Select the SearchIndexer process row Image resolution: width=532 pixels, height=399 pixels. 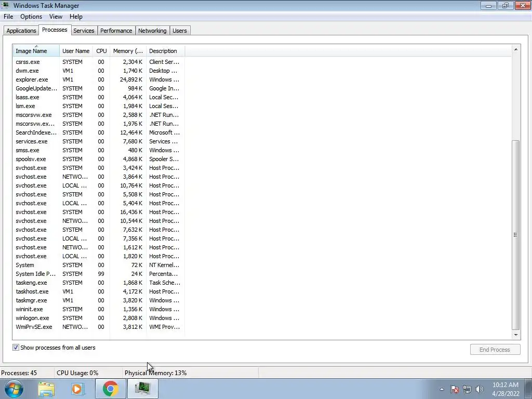(98, 132)
